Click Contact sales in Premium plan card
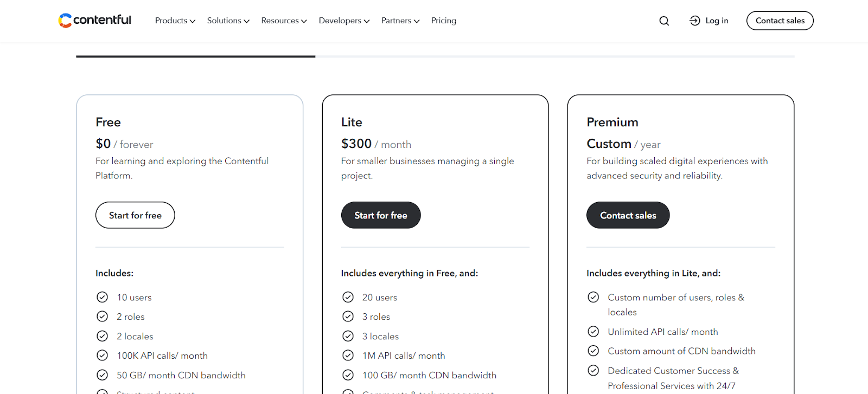The image size is (868, 394). (628, 215)
